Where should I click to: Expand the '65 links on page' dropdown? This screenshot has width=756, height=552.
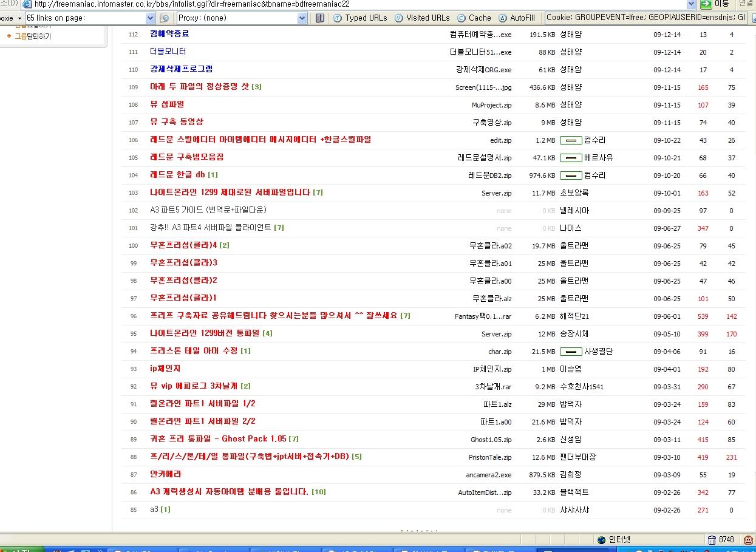[151, 18]
